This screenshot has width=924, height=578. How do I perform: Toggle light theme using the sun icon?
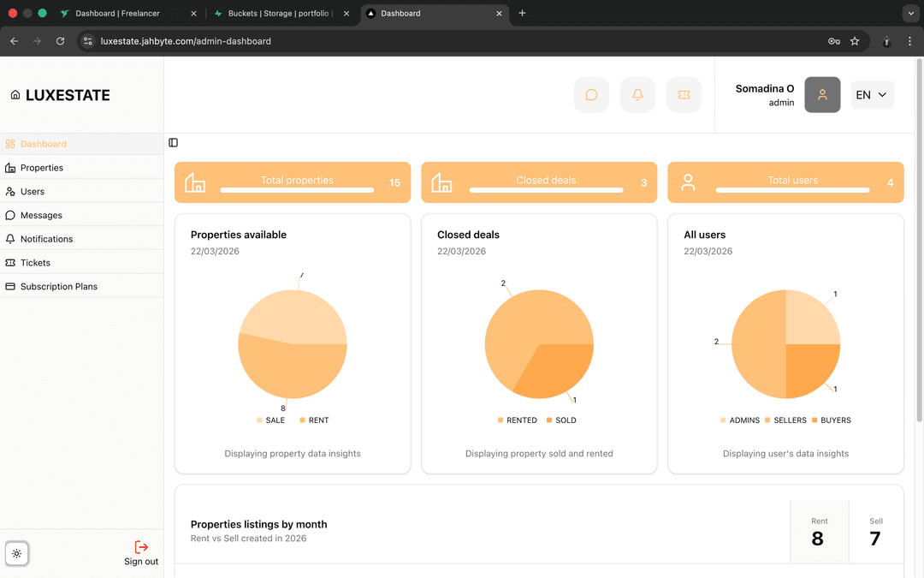17,554
